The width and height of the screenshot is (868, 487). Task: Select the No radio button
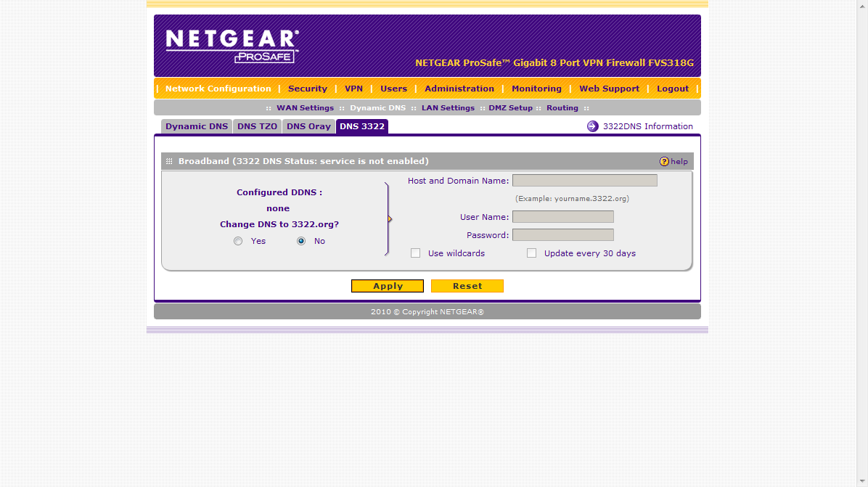[x=301, y=241]
